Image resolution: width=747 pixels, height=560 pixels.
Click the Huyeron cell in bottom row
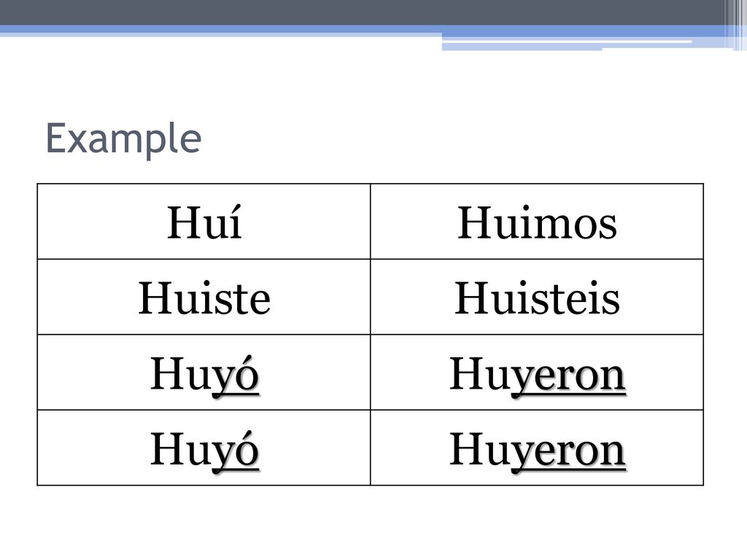(x=537, y=448)
